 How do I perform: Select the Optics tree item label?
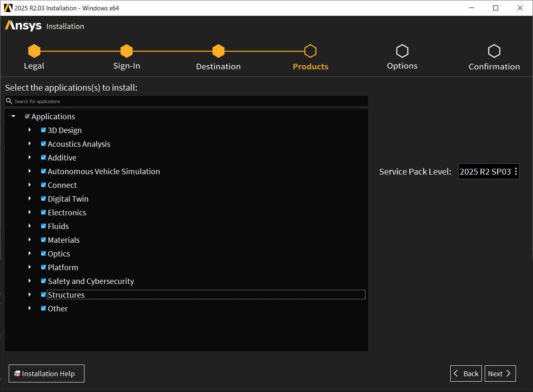pyautogui.click(x=59, y=254)
